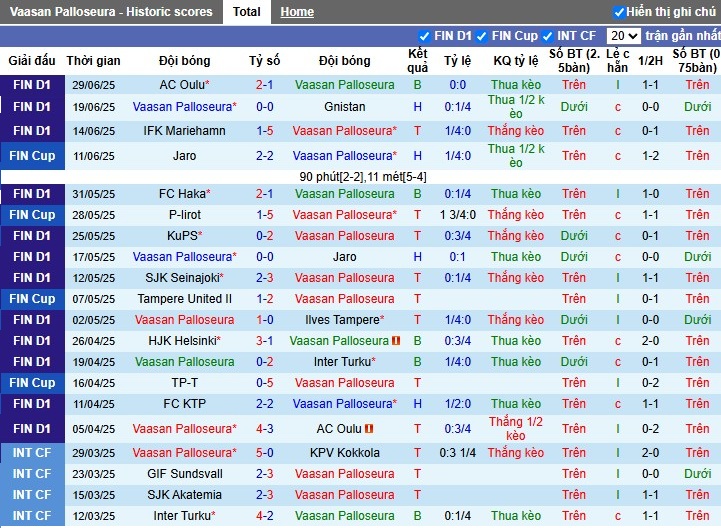Toggle the Hiển thị ghi chú checkbox
Viewport: 721px width, 528px height.
(619, 12)
